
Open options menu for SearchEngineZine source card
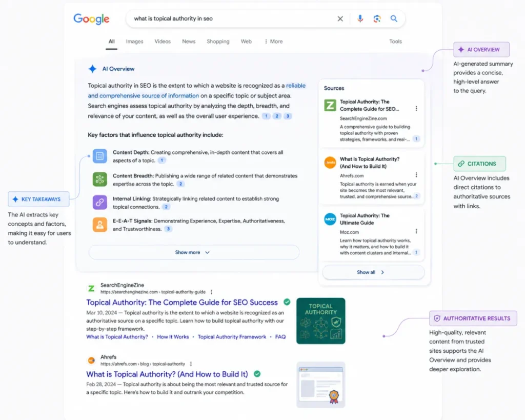click(416, 109)
